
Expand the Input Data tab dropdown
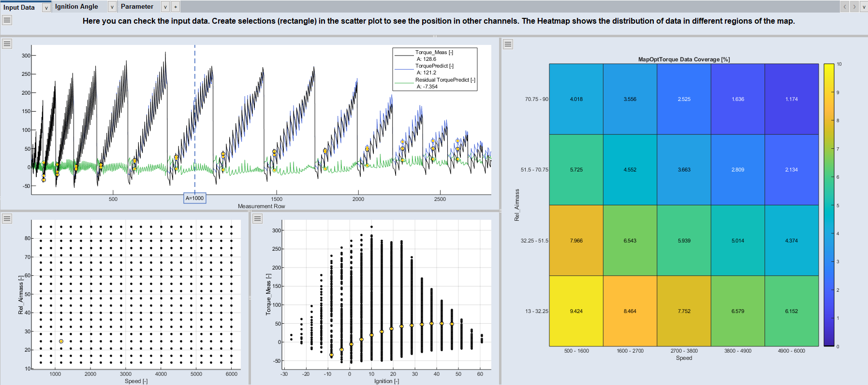click(46, 7)
